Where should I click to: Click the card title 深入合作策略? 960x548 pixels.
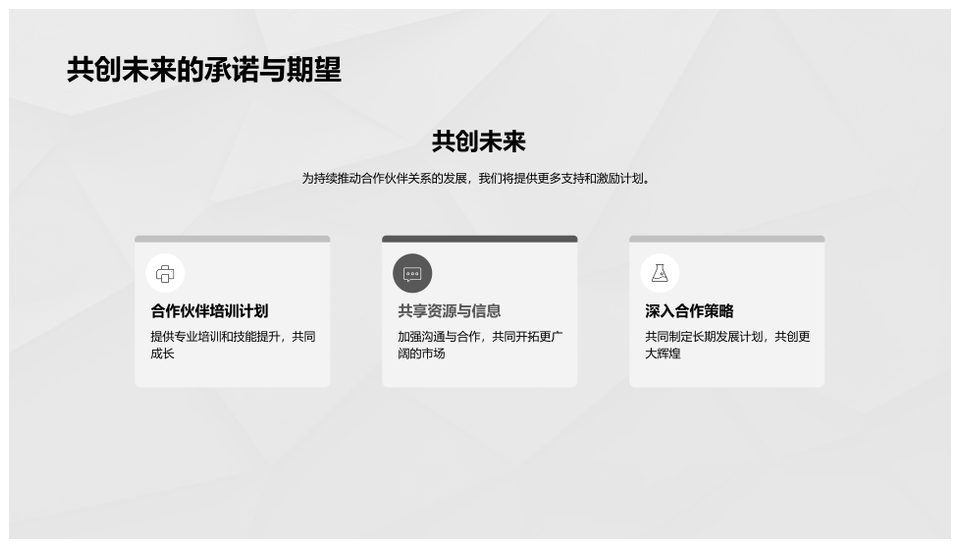click(x=689, y=311)
